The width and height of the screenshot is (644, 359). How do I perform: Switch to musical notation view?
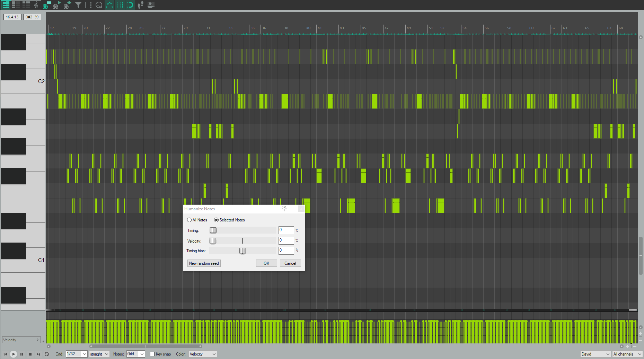pos(36,5)
